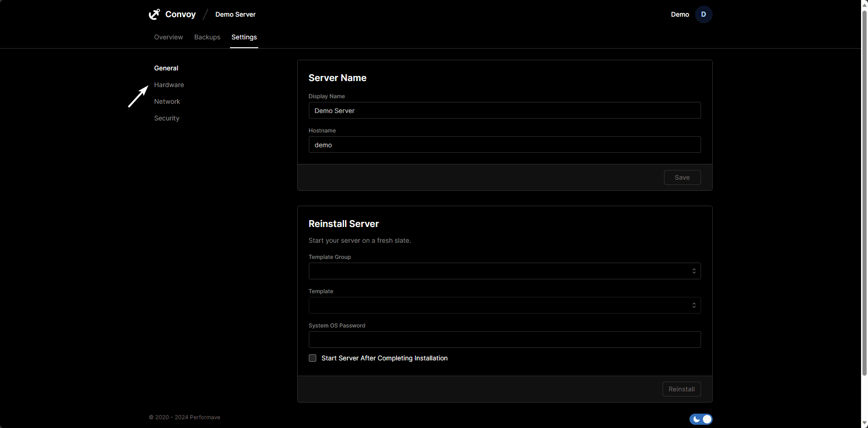Switch to the Overview tab

pos(168,37)
